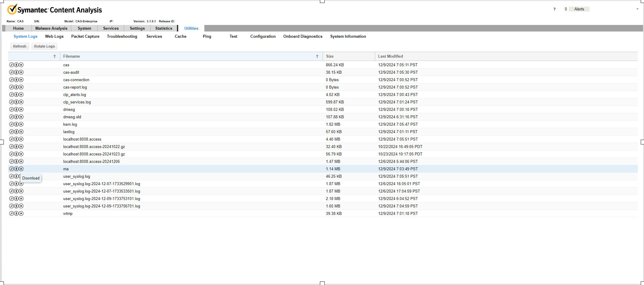Viewport: 644px width, 285px height.
Task: Open the Onboard Diagnostics subtab
Action: pos(302,36)
